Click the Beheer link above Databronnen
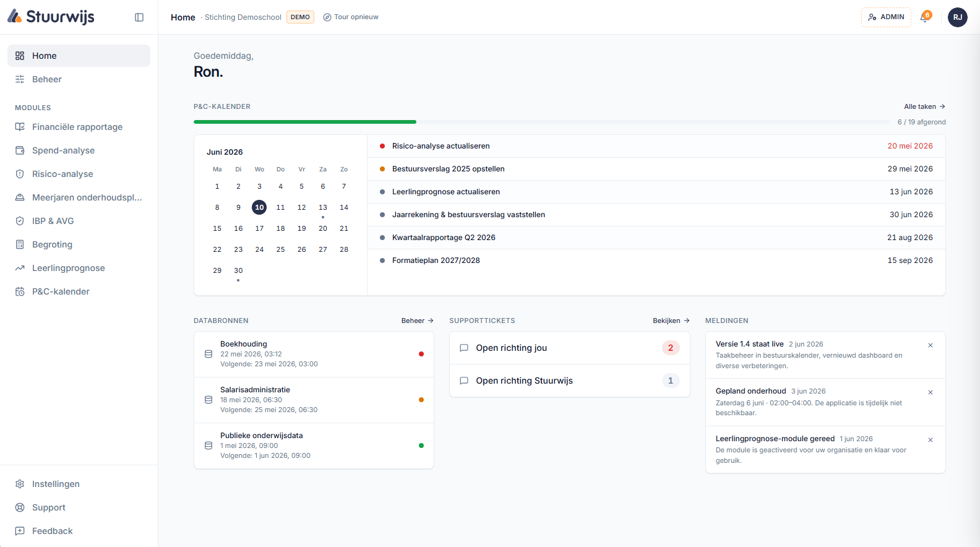The image size is (980, 547). (x=418, y=321)
